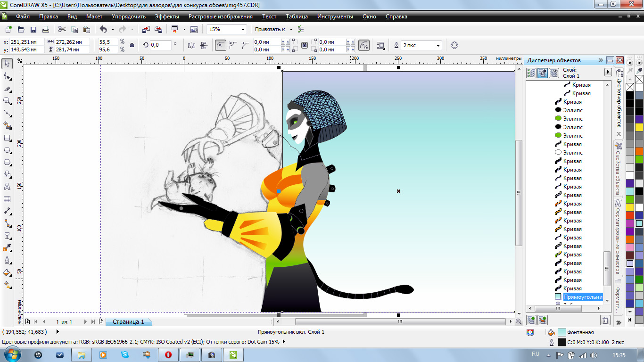Switch to the Страница 1 page tab

(128, 322)
